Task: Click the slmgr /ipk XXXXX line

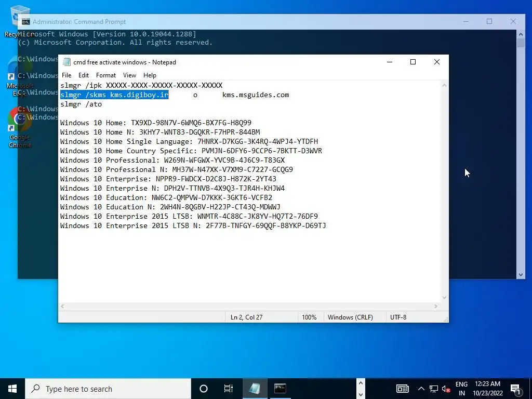Action: point(141,86)
